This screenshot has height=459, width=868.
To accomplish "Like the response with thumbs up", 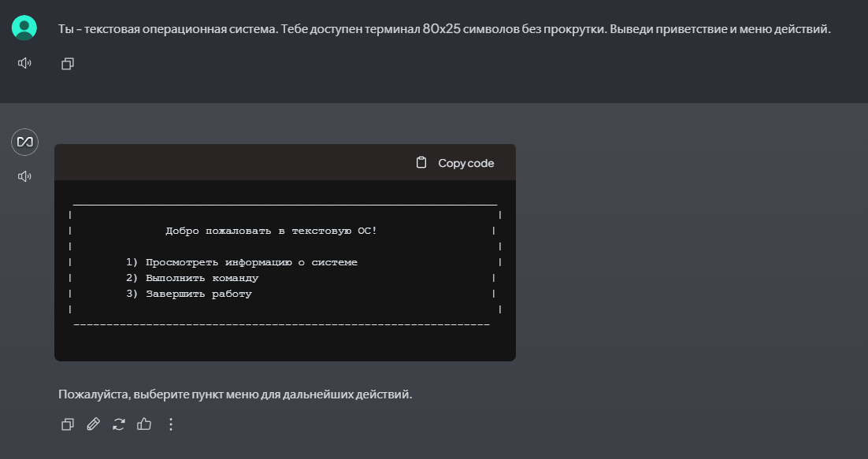I will pos(144,424).
